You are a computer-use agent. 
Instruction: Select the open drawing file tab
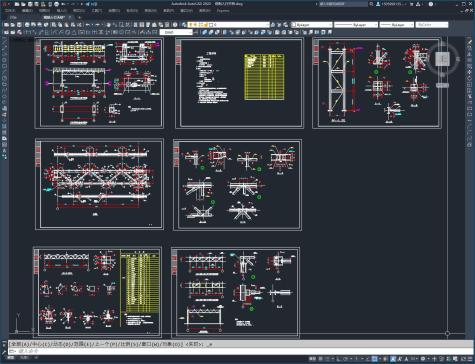coord(55,17)
